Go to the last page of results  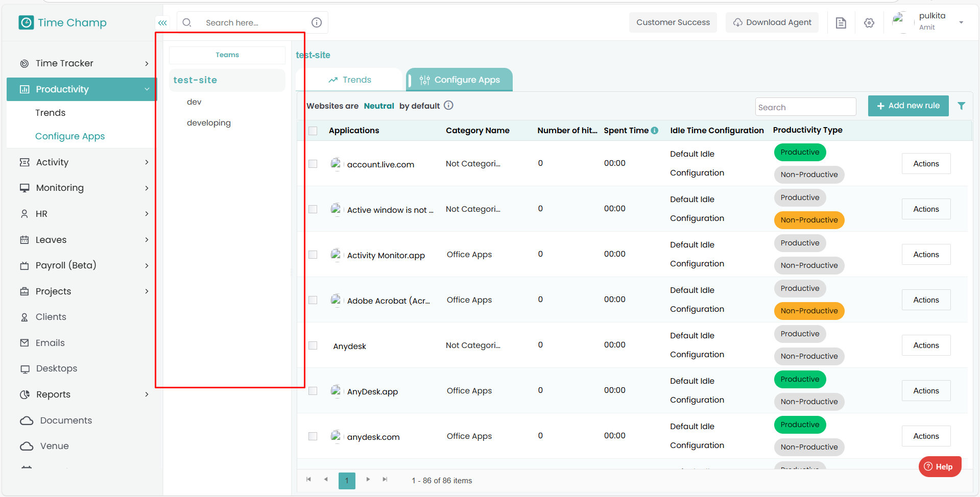pyautogui.click(x=385, y=480)
